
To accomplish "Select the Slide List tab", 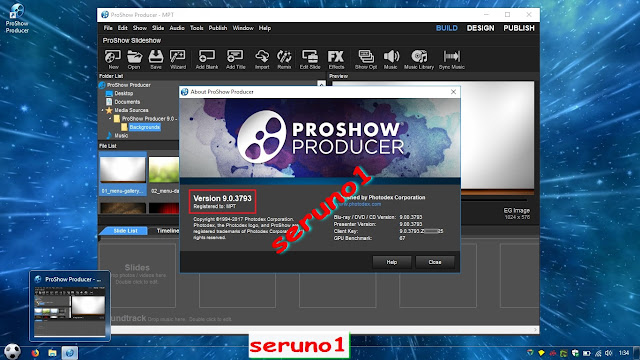I will pyautogui.click(x=125, y=231).
